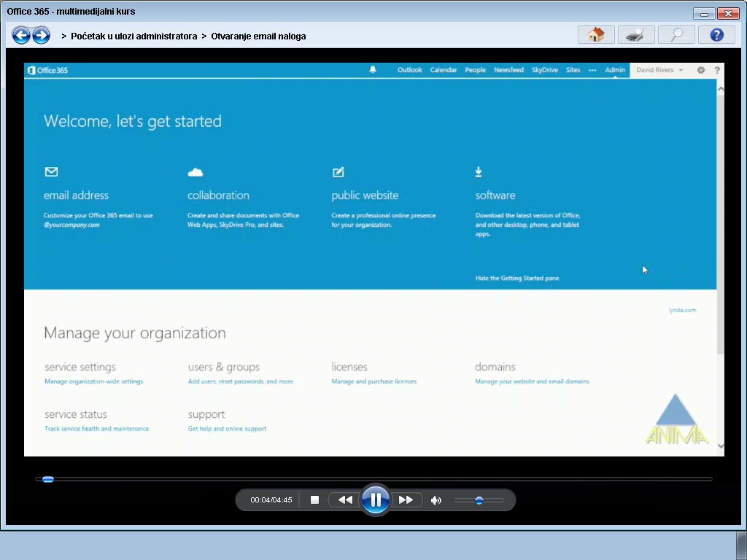The image size is (747, 560).
Task: Expand the ellipsis menu for more apps
Action: [x=593, y=70]
